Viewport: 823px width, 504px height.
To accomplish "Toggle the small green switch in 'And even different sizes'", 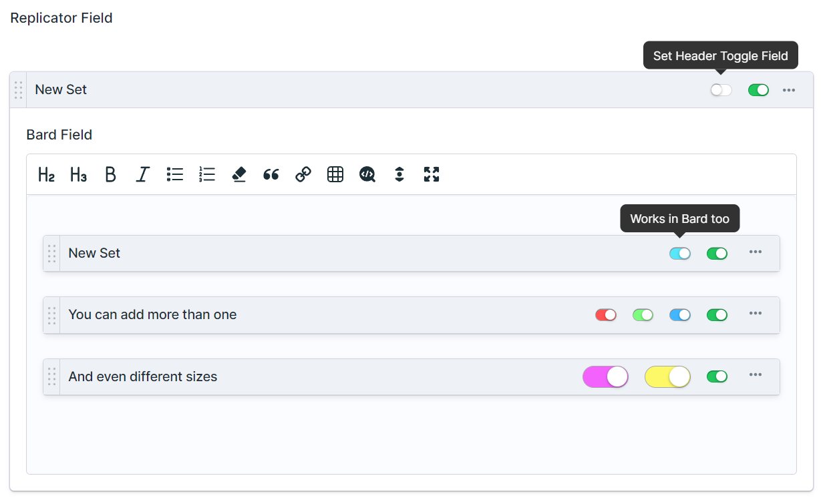I will point(717,376).
